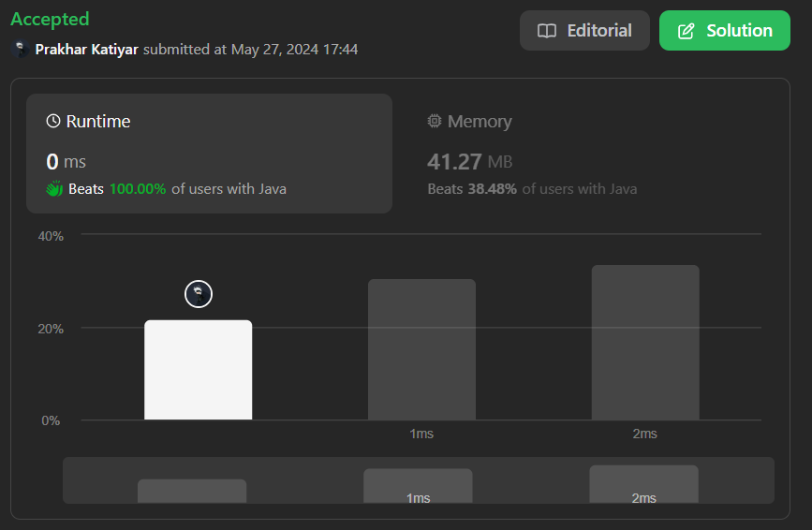Click the green Accepted status text
The height and width of the screenshot is (530, 812).
[x=51, y=20]
